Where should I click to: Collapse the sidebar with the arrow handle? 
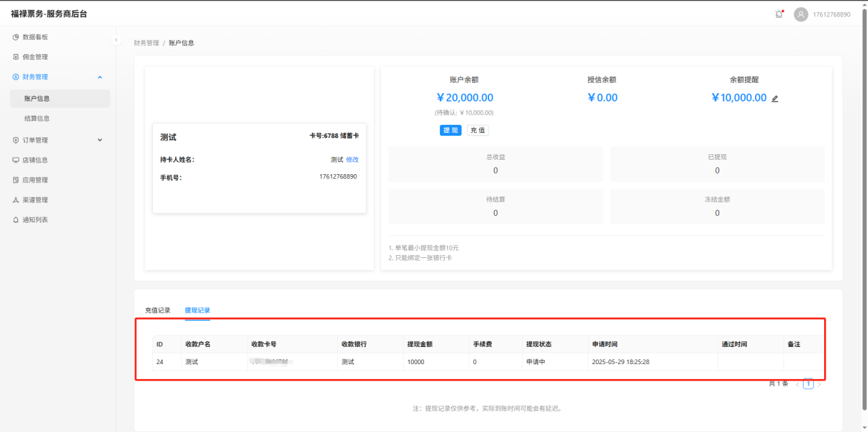pyautogui.click(x=116, y=40)
